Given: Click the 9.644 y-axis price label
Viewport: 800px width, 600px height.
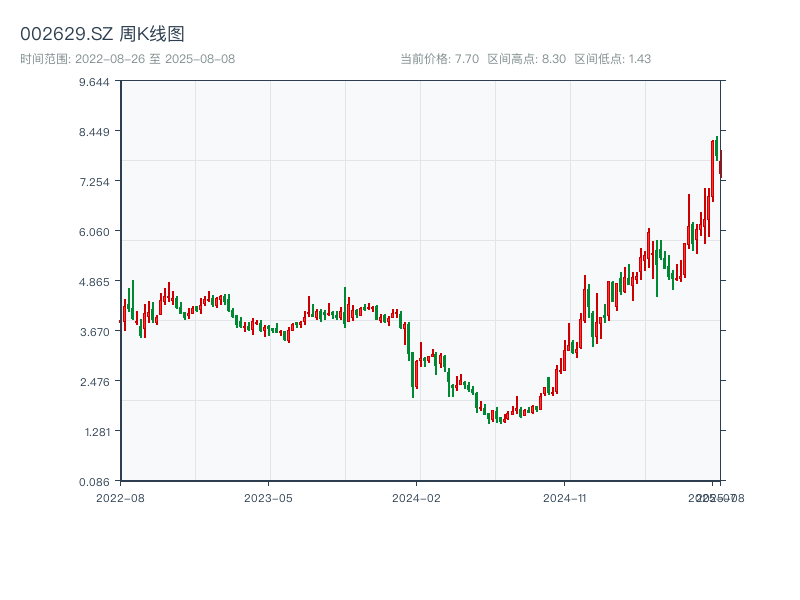Looking at the screenshot, I should (95, 81).
